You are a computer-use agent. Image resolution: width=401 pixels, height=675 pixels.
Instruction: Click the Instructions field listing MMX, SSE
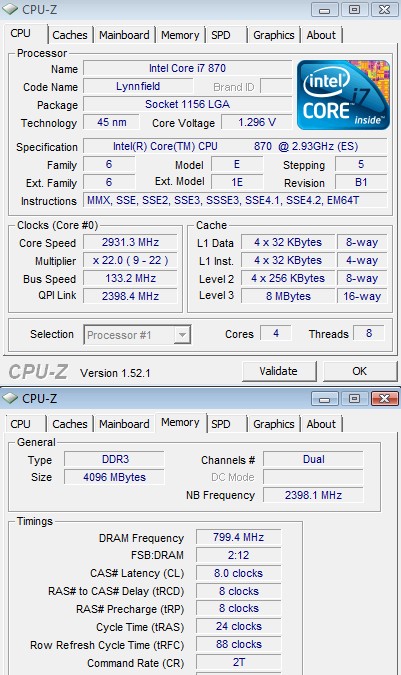[x=235, y=200]
